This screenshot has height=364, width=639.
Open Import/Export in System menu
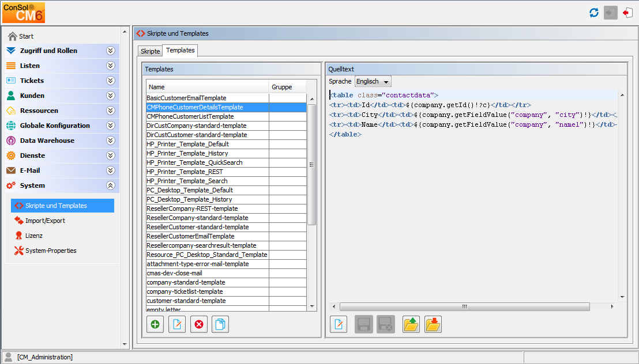click(x=45, y=221)
